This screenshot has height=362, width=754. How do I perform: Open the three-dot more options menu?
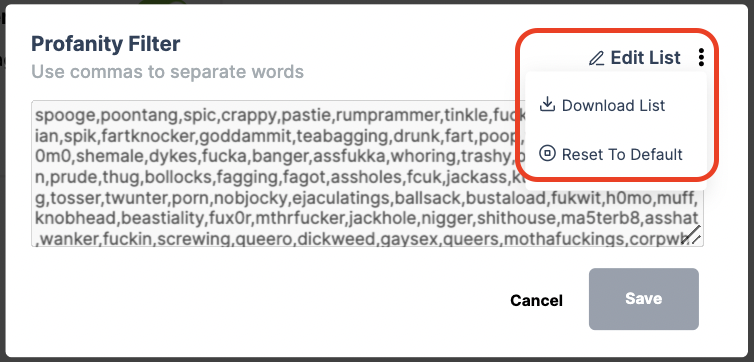(x=701, y=58)
